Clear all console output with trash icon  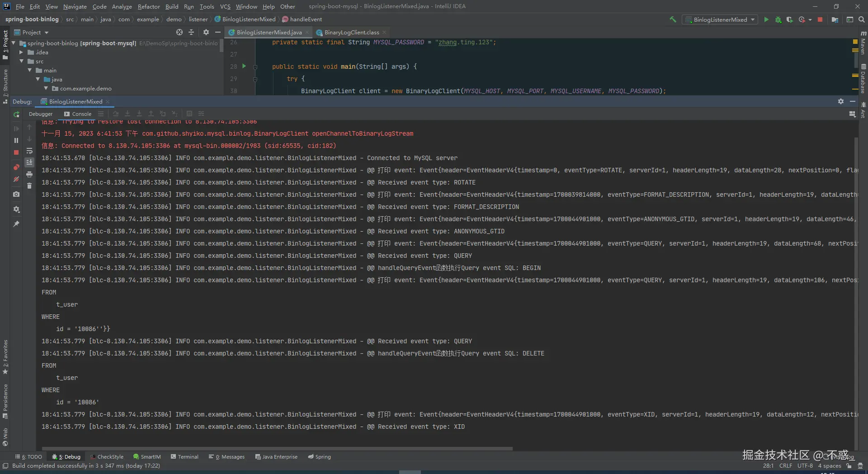(x=29, y=186)
